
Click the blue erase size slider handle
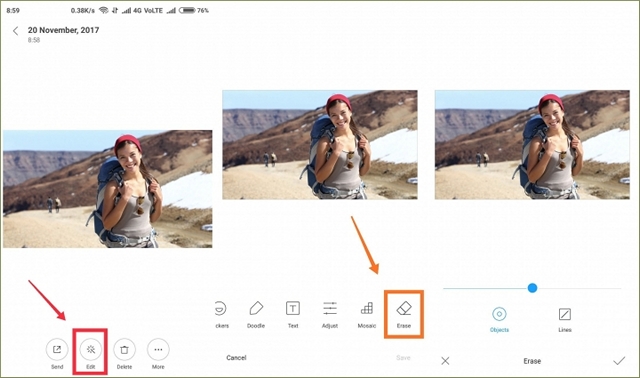click(532, 288)
